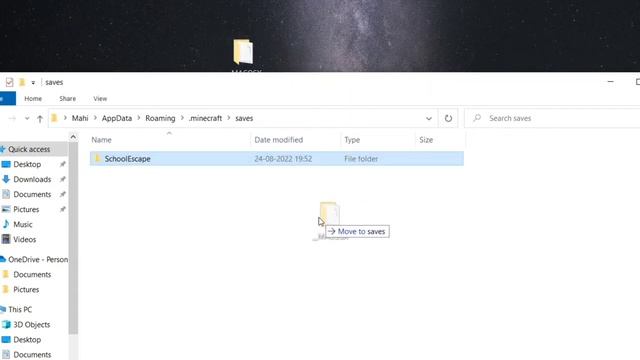Click the AppData breadcrumb in the address bar
The height and width of the screenshot is (360, 640).
(x=117, y=118)
